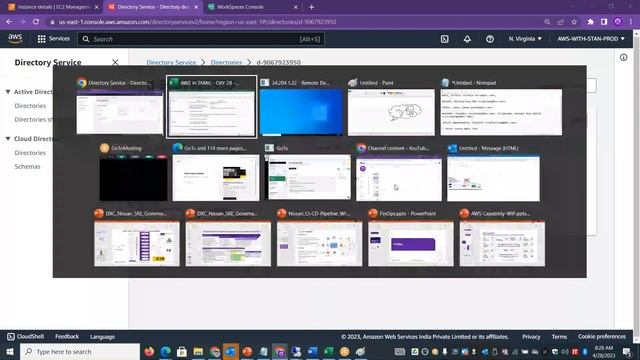Select the Edge 'GoTo and 114 more pages' thumbnail

216,172
